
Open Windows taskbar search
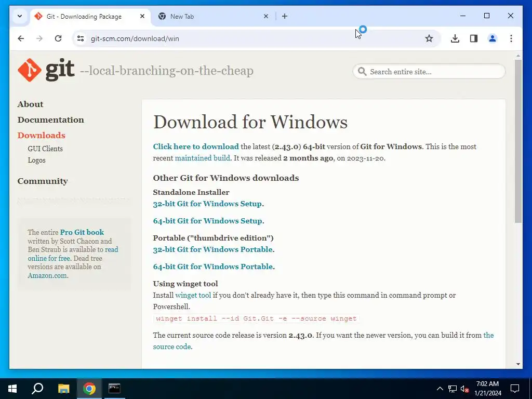tap(37, 389)
